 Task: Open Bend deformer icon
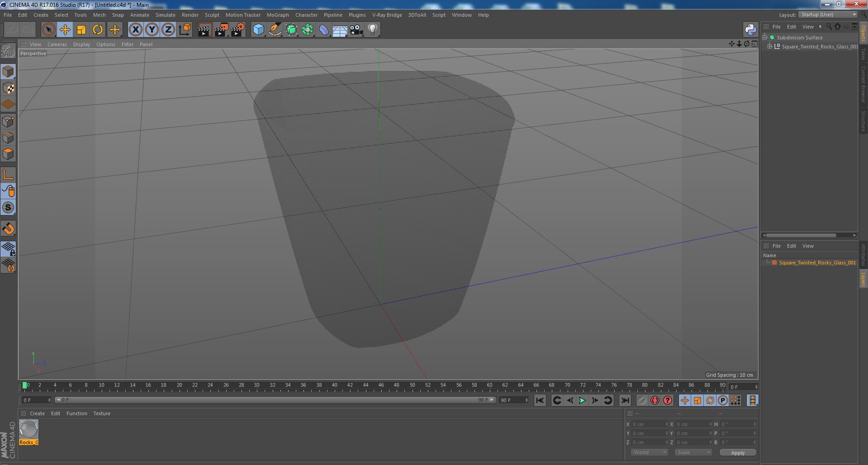click(x=324, y=30)
